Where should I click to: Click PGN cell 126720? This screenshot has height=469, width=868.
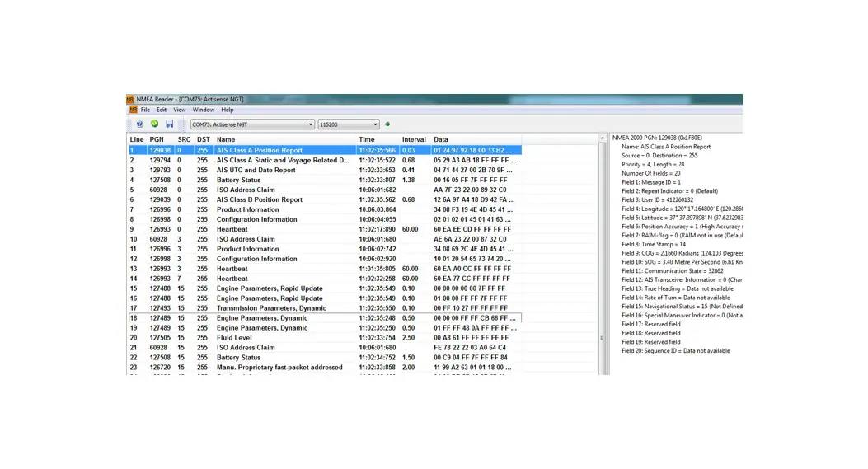coord(160,368)
